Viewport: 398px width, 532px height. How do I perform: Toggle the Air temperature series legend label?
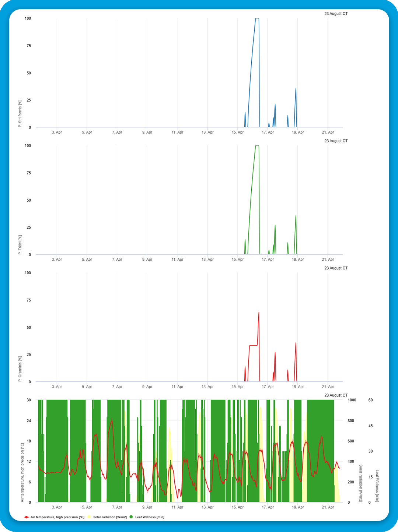pyautogui.click(x=57, y=517)
